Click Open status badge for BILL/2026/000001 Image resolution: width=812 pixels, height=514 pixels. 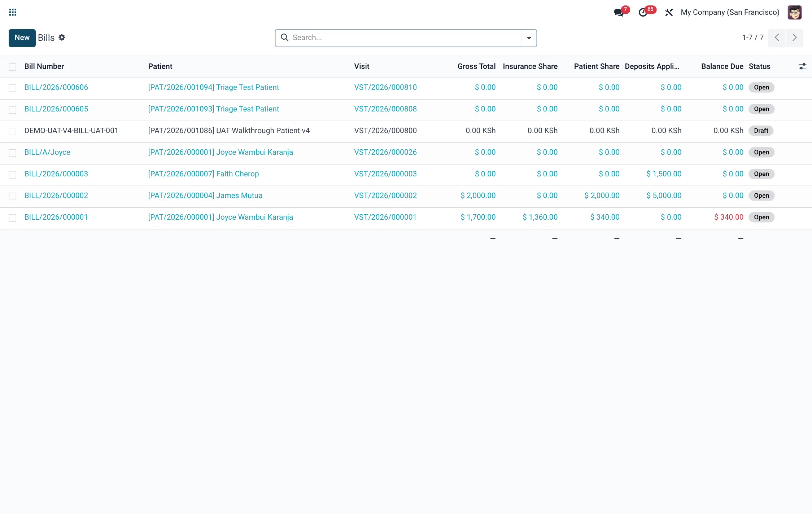[x=761, y=217]
